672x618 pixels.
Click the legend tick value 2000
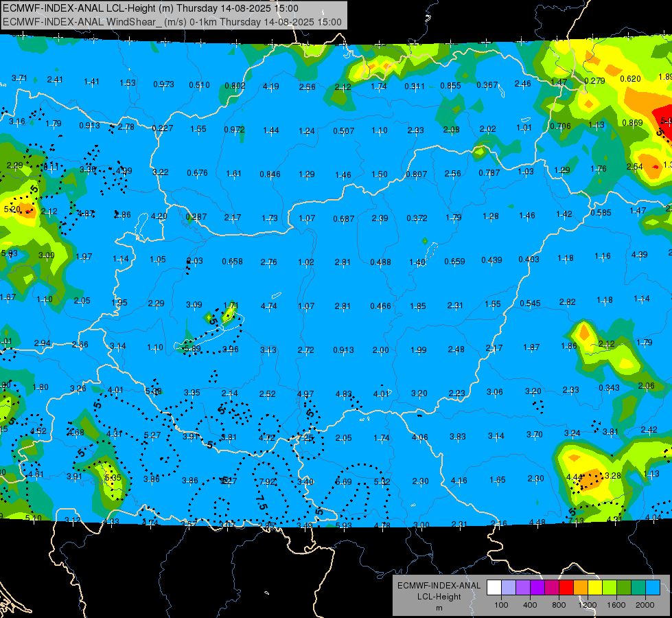645,605
